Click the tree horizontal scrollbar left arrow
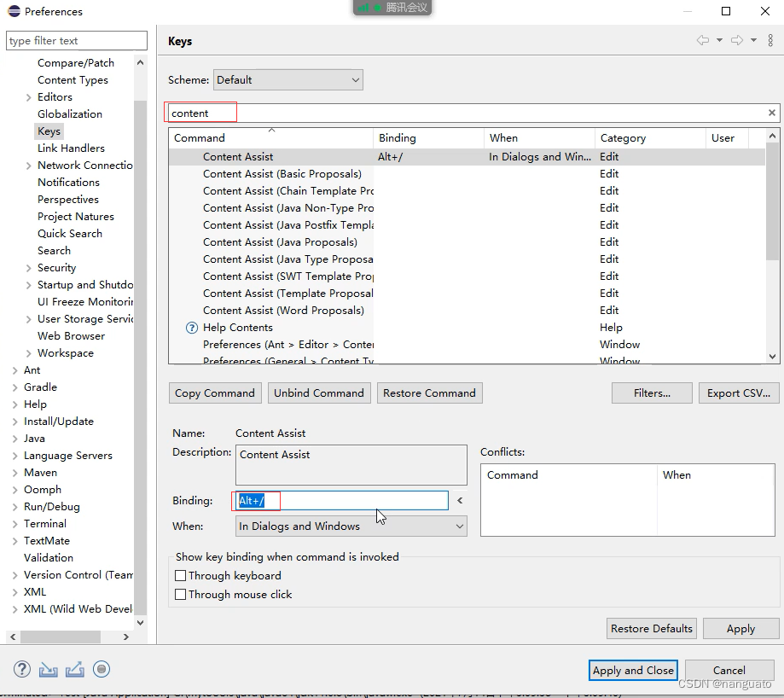The width and height of the screenshot is (784, 698). coord(13,637)
